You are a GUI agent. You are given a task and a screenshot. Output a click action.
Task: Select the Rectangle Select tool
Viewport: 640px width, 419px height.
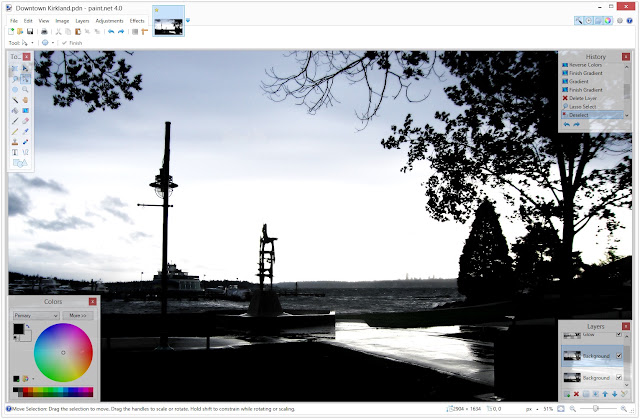click(15, 68)
